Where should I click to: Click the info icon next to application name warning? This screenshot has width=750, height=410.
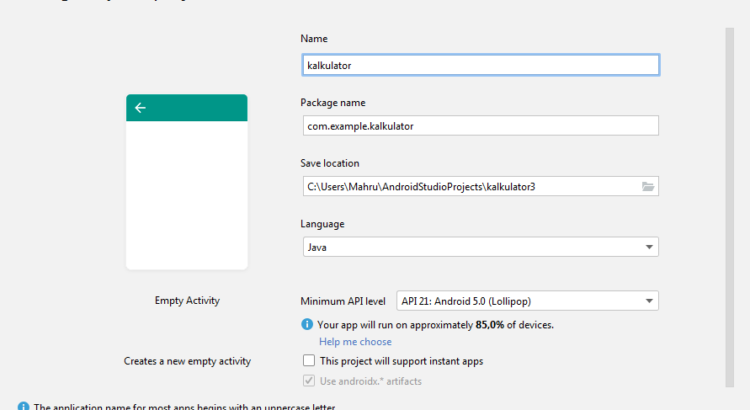pos(23,406)
